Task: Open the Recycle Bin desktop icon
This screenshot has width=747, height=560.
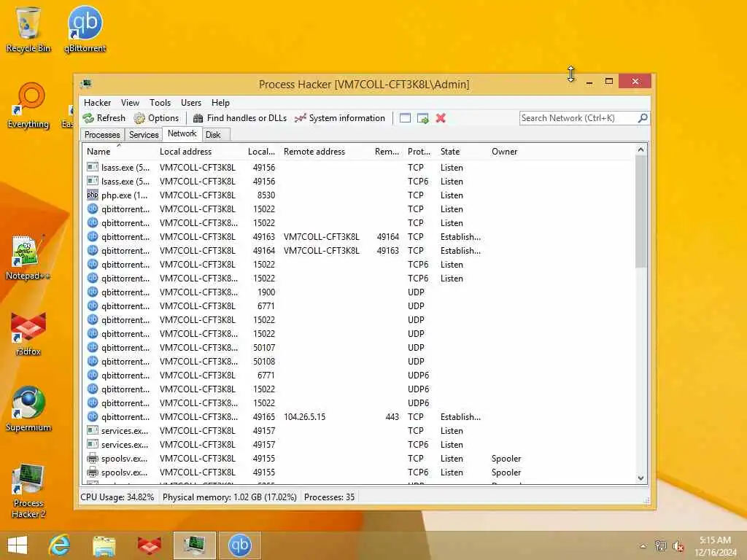Action: pyautogui.click(x=28, y=29)
